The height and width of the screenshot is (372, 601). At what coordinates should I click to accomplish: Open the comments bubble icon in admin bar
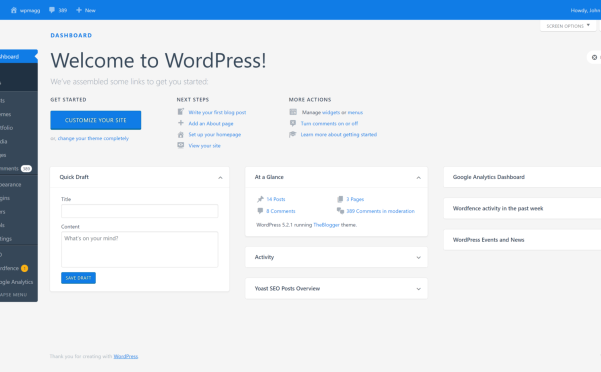[x=52, y=10]
